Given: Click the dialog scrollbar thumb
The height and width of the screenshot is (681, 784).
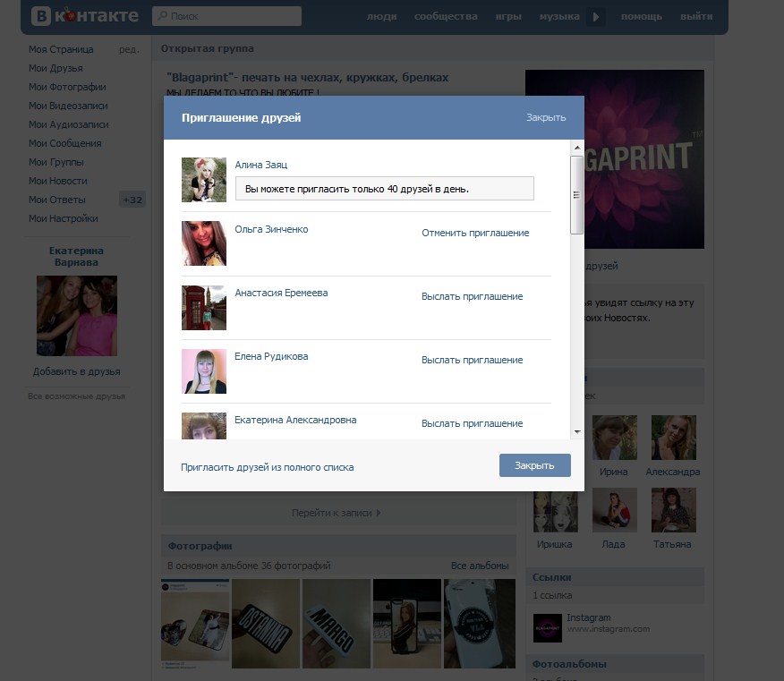Looking at the screenshot, I should pyautogui.click(x=577, y=195).
